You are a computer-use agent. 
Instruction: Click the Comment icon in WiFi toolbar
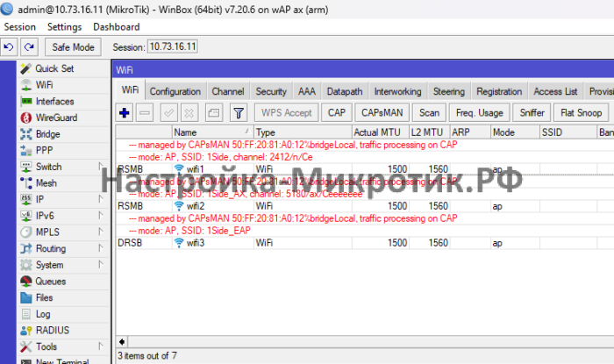pyautogui.click(x=214, y=113)
